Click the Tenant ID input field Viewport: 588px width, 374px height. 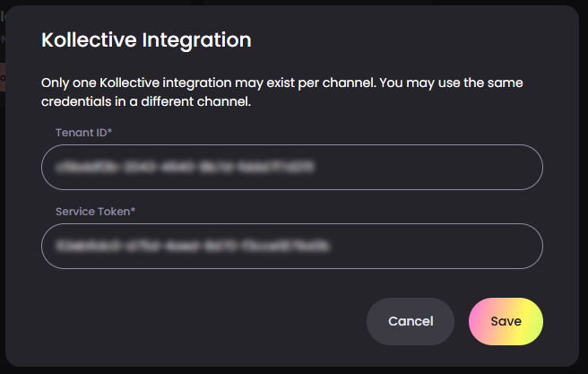point(291,168)
